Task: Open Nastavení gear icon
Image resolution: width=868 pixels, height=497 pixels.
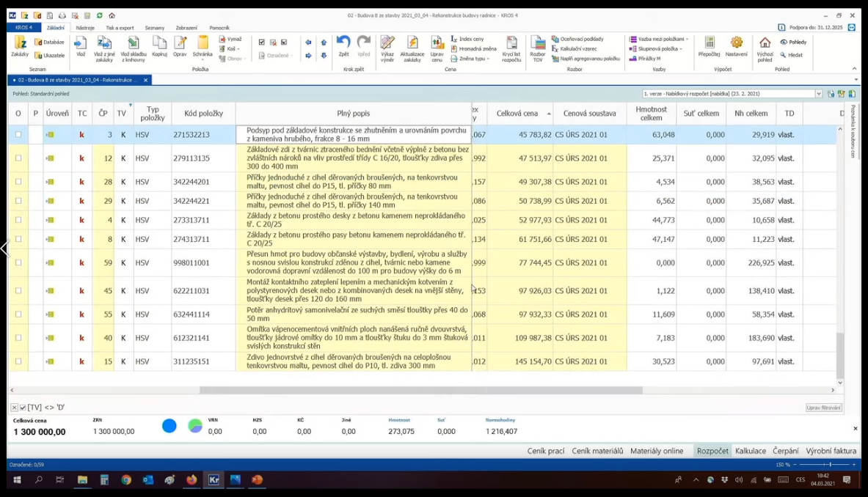Action: tap(736, 46)
